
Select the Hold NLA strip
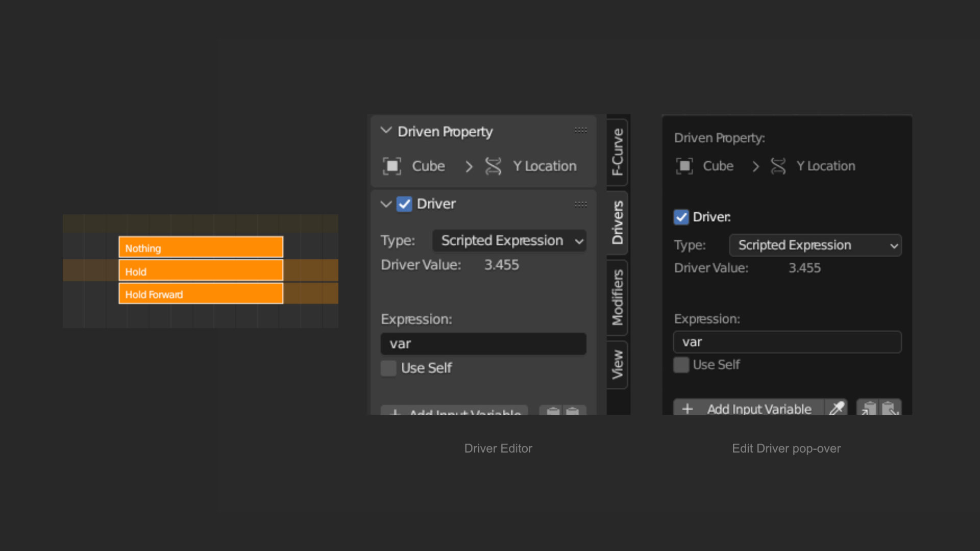tap(201, 270)
